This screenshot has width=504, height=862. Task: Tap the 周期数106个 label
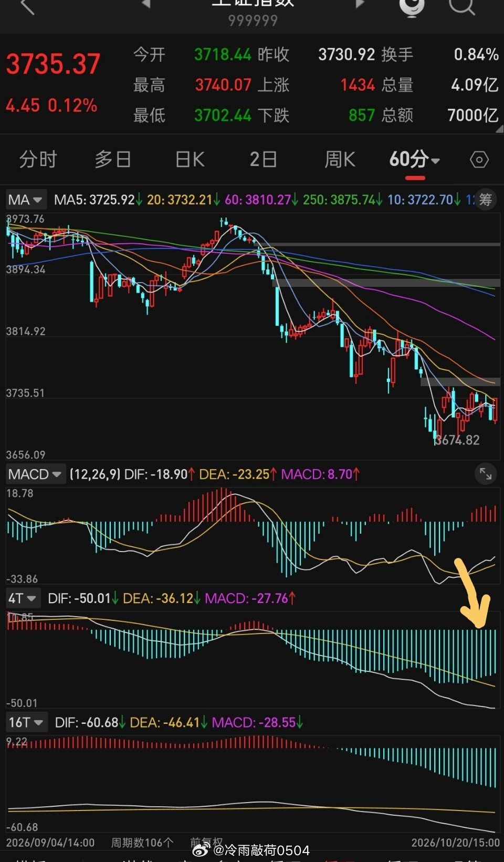142,843
